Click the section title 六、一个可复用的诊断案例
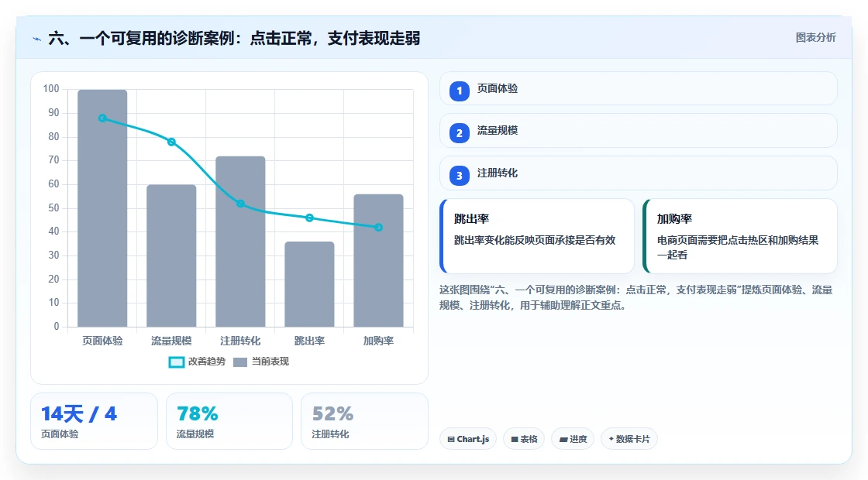This screenshot has width=868, height=480. pos(234,39)
